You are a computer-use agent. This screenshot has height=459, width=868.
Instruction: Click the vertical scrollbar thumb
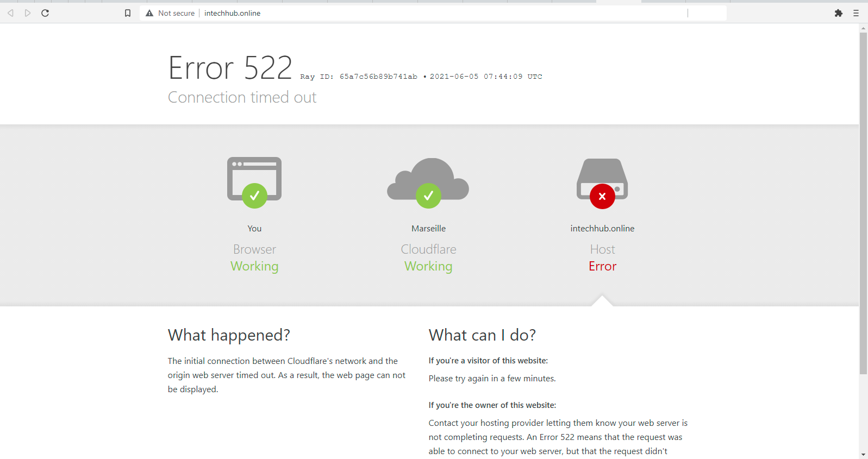(x=863, y=204)
